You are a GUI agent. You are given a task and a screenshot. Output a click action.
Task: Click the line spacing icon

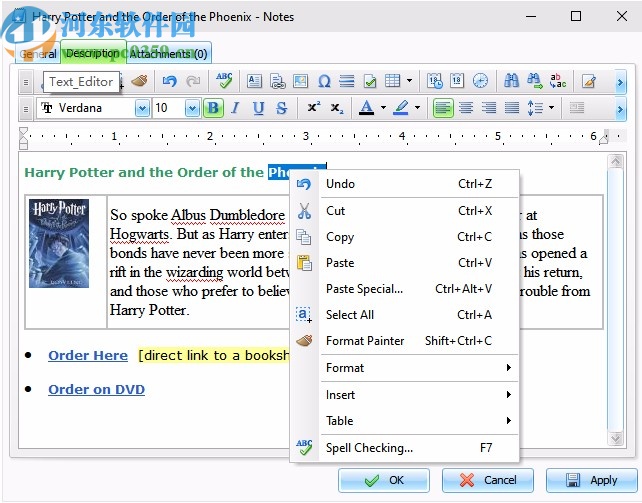pos(535,108)
